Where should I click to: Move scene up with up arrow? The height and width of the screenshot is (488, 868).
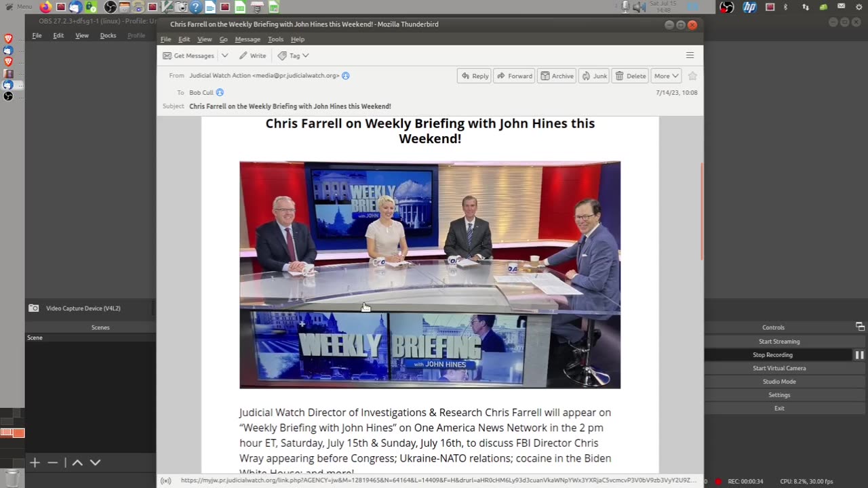(x=77, y=462)
